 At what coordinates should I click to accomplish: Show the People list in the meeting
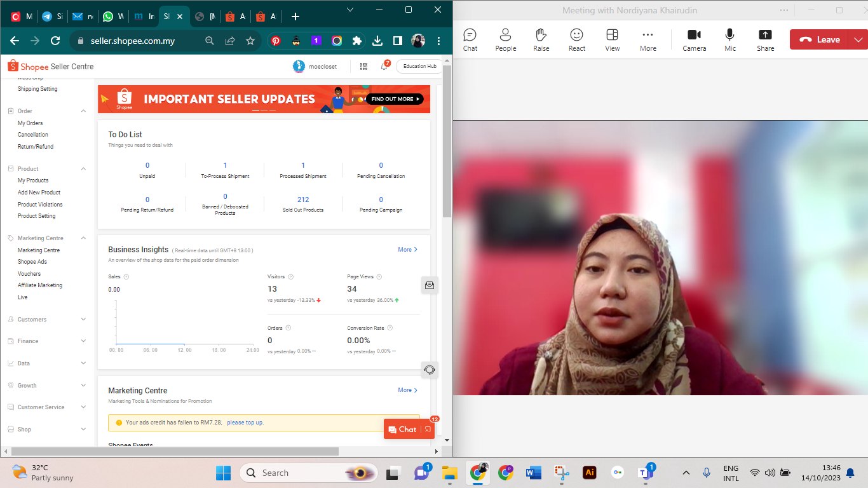tap(506, 39)
